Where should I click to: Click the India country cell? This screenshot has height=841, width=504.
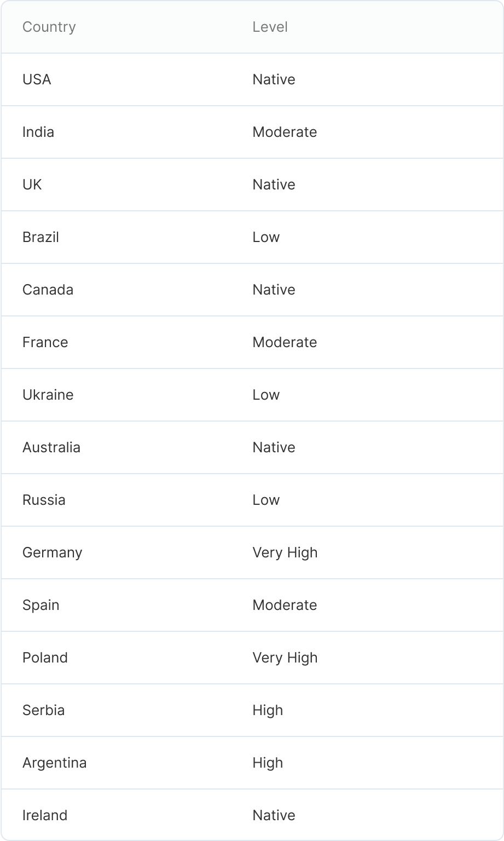(38, 132)
